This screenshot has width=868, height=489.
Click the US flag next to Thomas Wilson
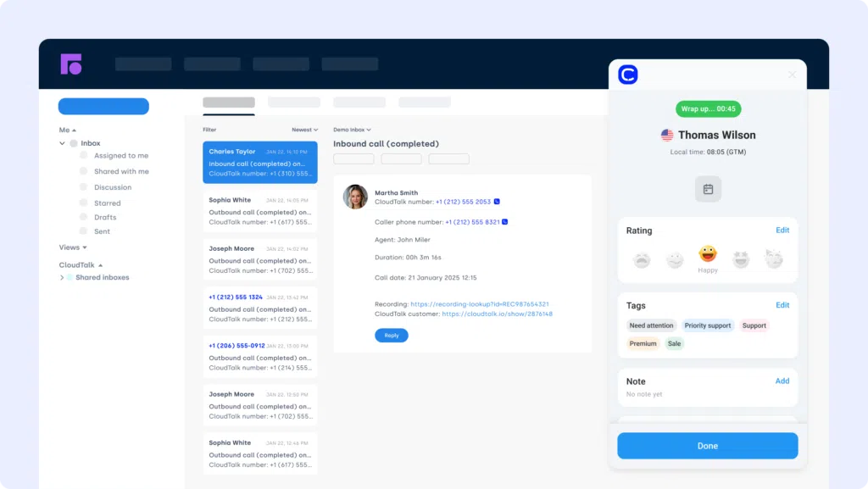pos(667,135)
